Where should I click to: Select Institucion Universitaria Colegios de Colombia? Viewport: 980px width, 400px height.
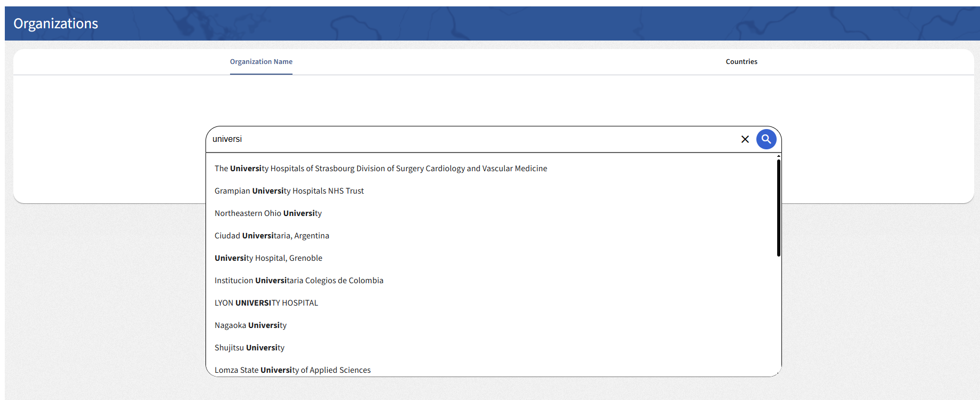coord(299,281)
